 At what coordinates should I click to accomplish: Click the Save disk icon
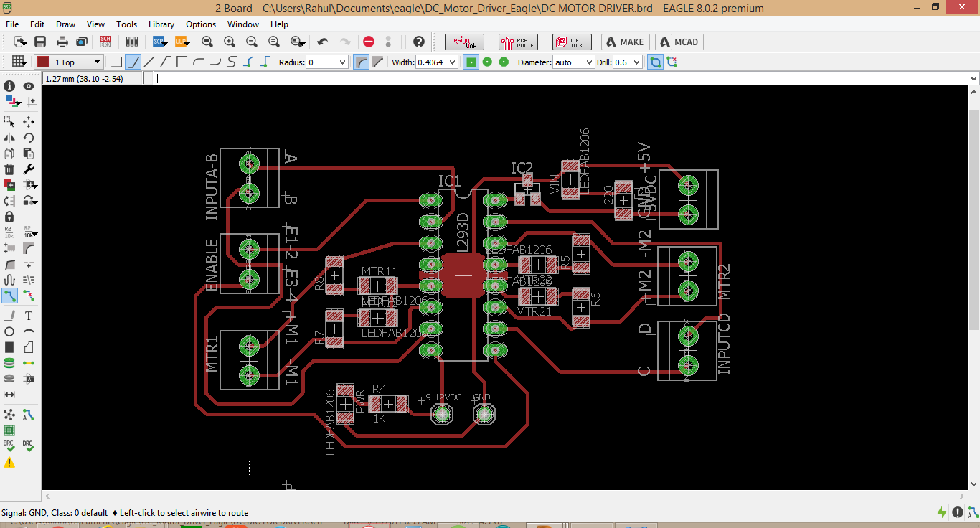(40, 42)
